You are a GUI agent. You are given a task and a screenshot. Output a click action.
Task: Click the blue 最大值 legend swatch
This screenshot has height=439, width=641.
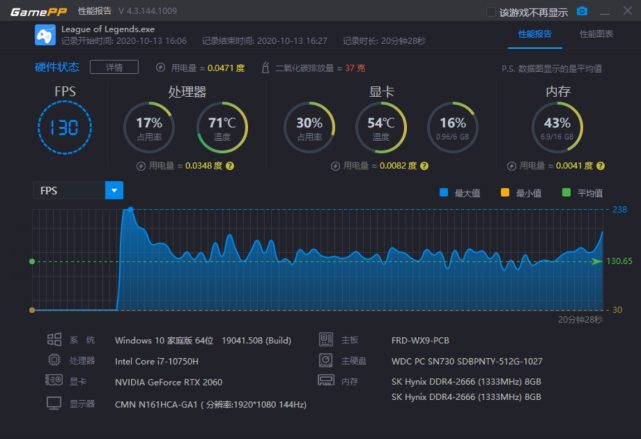click(444, 193)
